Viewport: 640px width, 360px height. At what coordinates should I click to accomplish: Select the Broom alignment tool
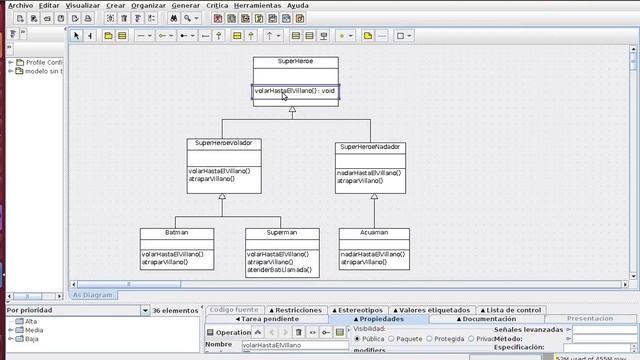90,36
